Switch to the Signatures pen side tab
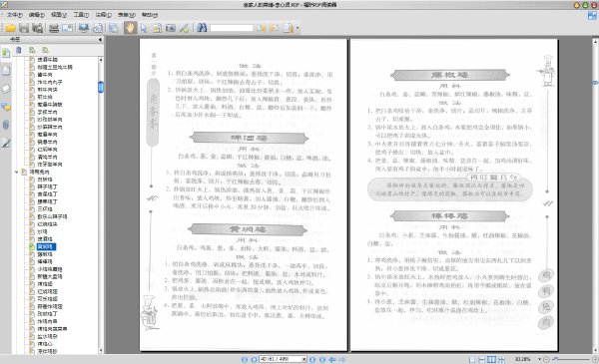The image size is (599, 364). coord(6,143)
